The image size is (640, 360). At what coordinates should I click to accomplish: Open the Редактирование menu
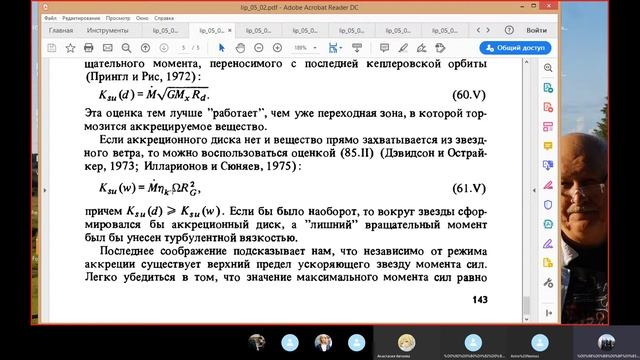coord(81,18)
